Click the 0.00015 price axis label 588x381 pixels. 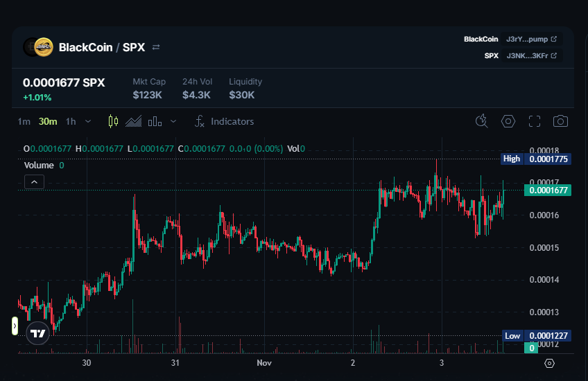544,247
